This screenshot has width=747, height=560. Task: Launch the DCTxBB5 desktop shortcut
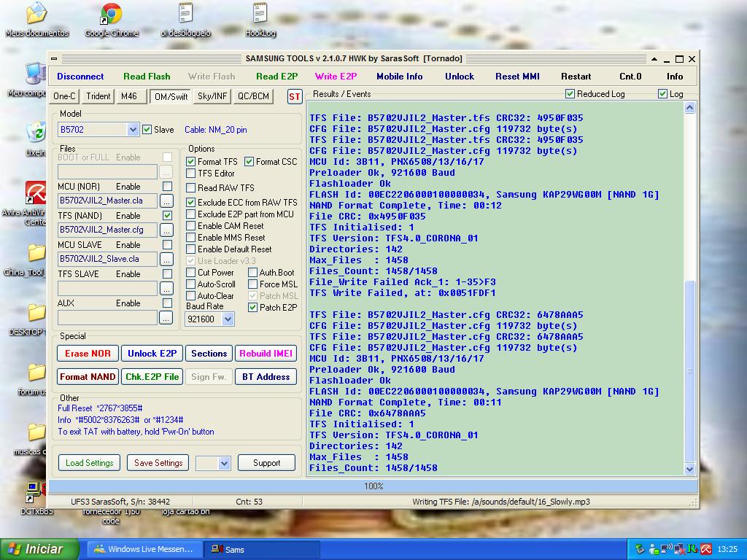tap(36, 498)
